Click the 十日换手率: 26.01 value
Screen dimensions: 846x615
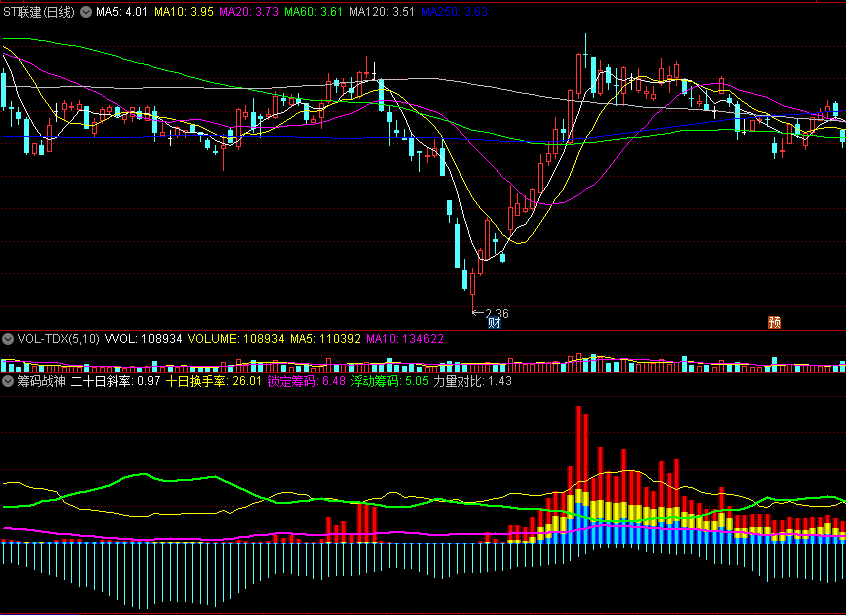(214, 381)
